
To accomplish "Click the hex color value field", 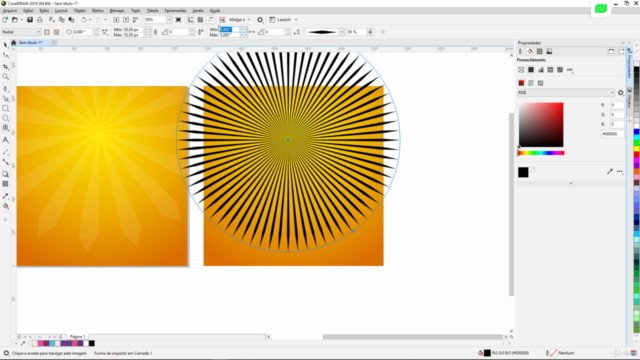I will 613,134.
